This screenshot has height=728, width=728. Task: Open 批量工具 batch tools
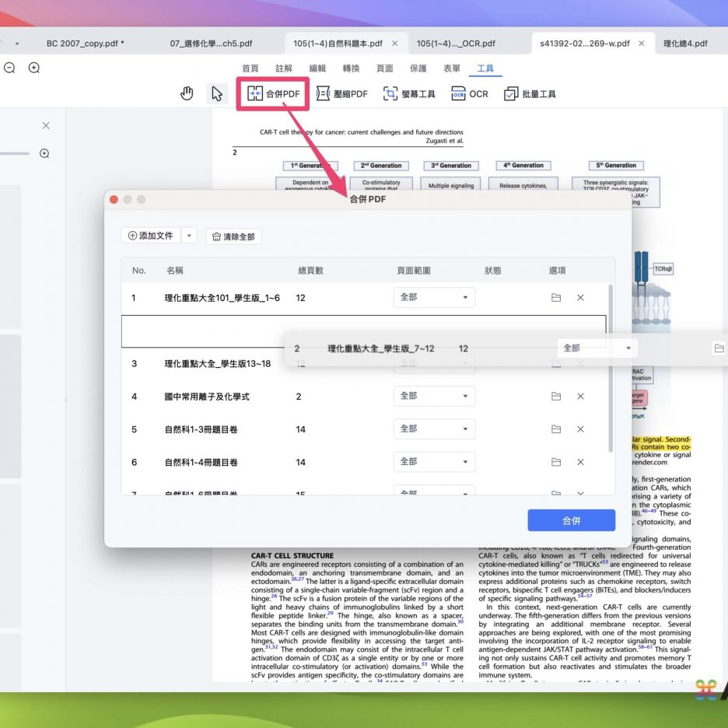pyautogui.click(x=530, y=94)
